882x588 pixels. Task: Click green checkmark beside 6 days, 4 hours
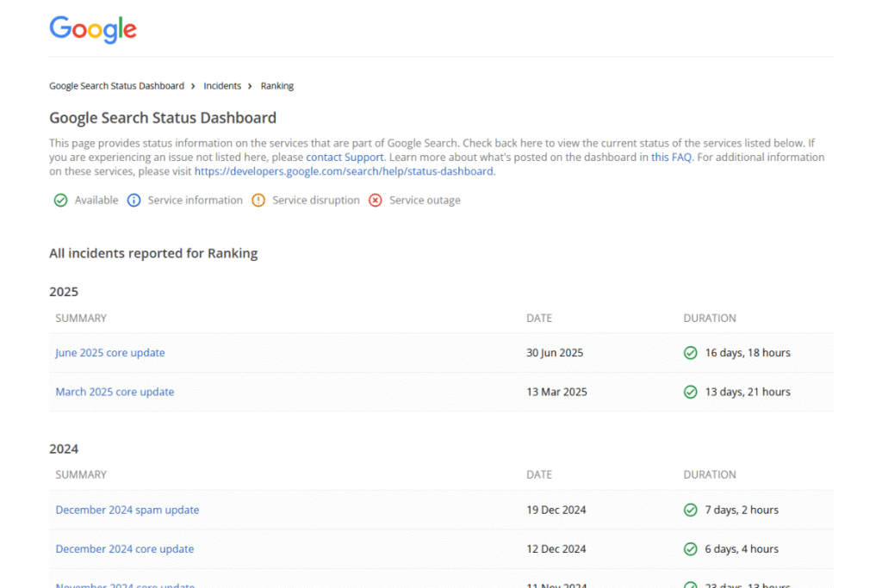tap(690, 549)
